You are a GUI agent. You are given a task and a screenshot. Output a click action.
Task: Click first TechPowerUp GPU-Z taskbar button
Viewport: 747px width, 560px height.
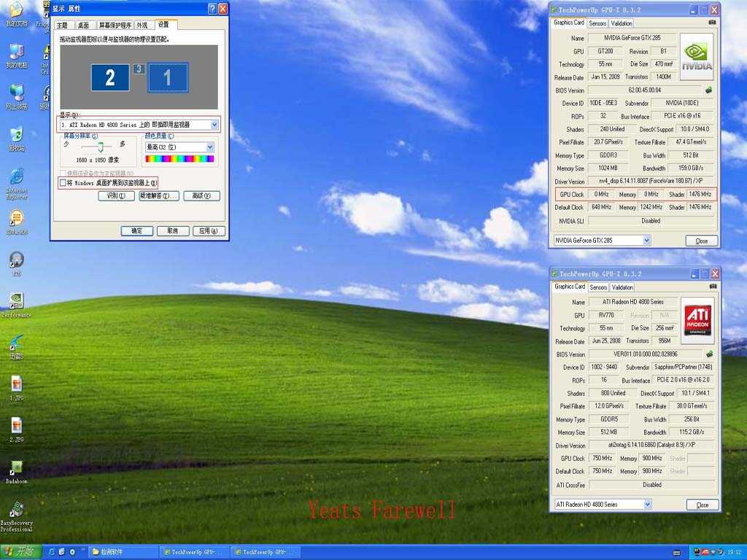pyautogui.click(x=194, y=552)
